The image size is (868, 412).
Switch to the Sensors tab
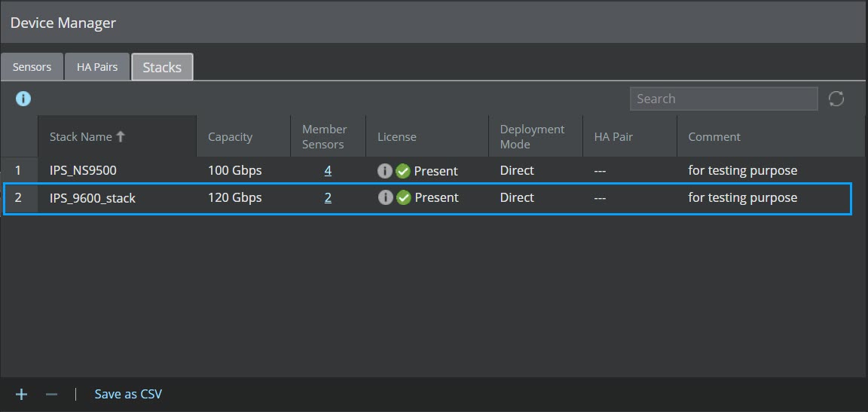(x=32, y=67)
